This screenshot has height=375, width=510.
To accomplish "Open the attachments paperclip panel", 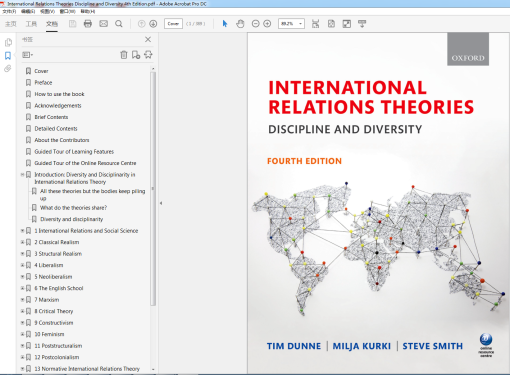I will [x=8, y=69].
